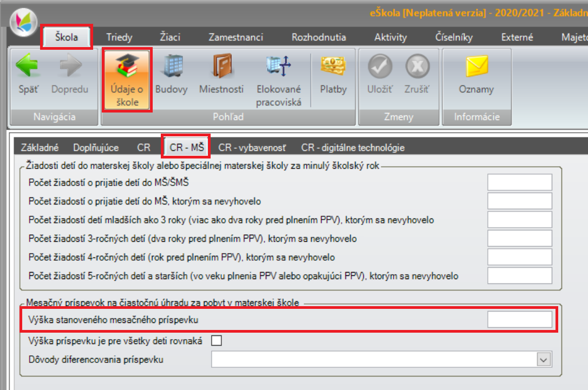Click the Pohľad group label
This screenshot has width=588, height=390.
pos(228,117)
